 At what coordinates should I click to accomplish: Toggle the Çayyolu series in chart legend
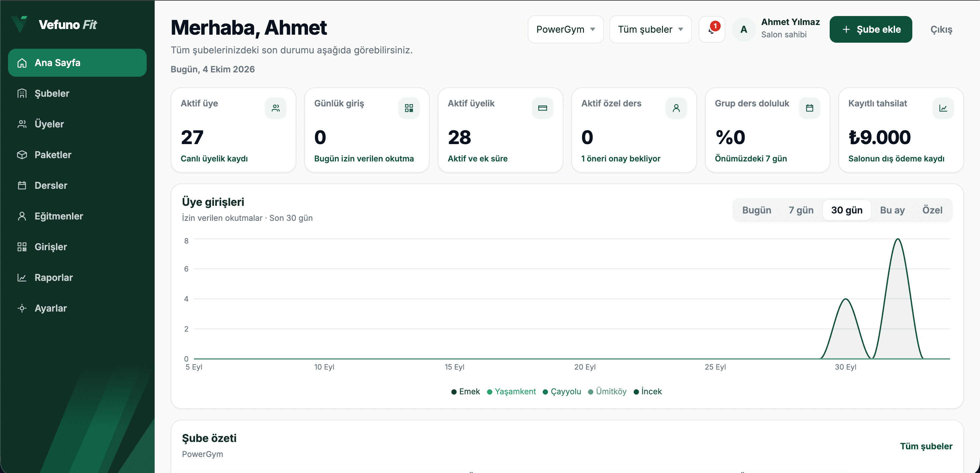[x=562, y=392]
